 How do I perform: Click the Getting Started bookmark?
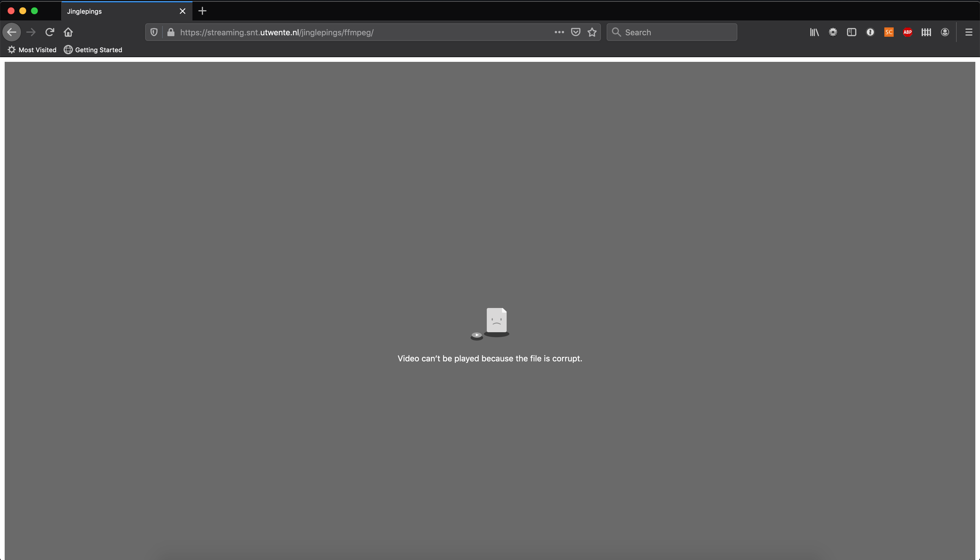(x=93, y=50)
